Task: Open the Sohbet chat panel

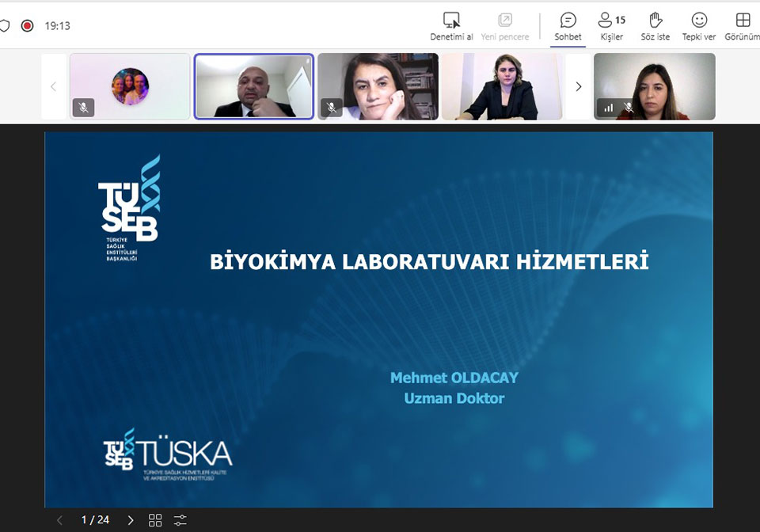Action: pyautogui.click(x=568, y=25)
